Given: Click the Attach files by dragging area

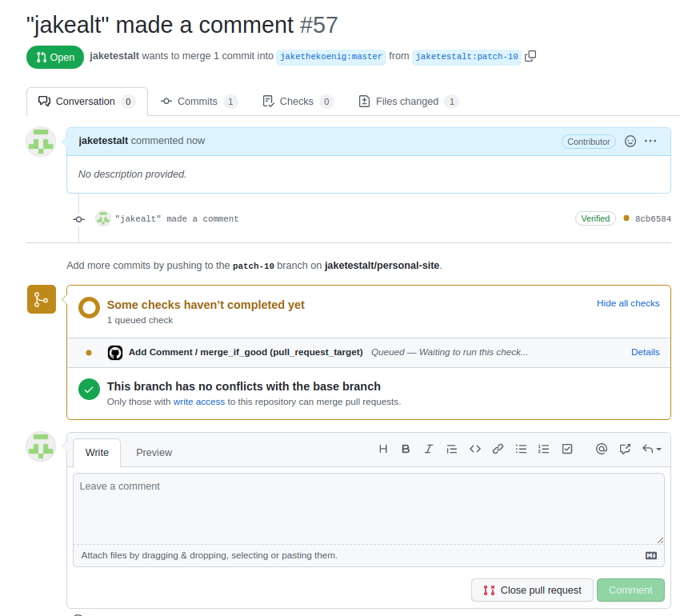Looking at the screenshot, I should point(369,556).
